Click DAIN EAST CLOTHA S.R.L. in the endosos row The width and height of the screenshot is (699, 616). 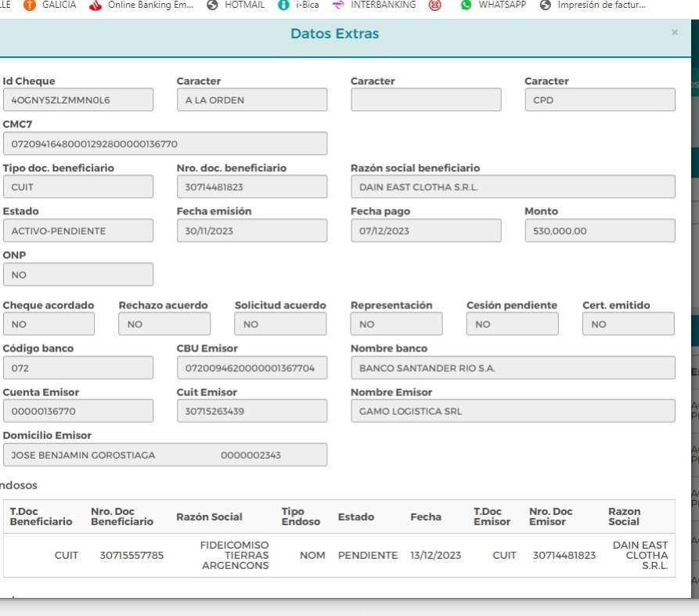click(x=640, y=556)
